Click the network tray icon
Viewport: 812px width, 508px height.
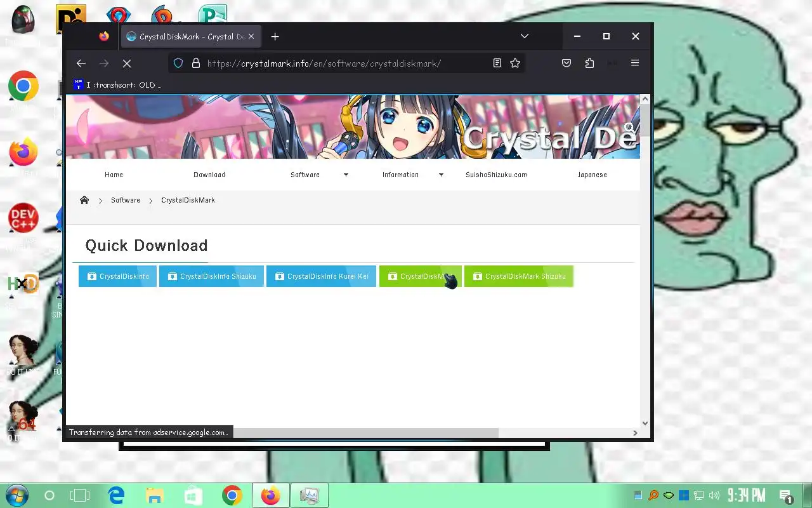(699, 495)
